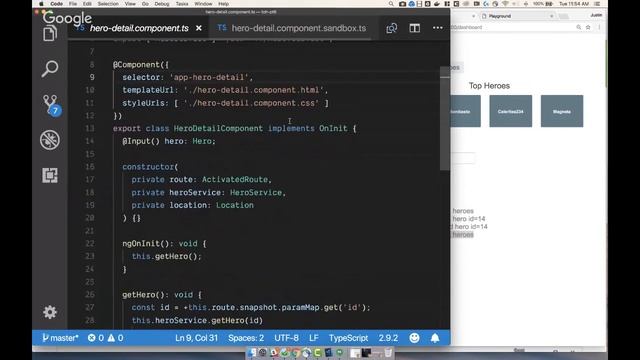Click the zoom magnifier in address bar
Screen dimensions: 640x360
(x=578, y=27)
